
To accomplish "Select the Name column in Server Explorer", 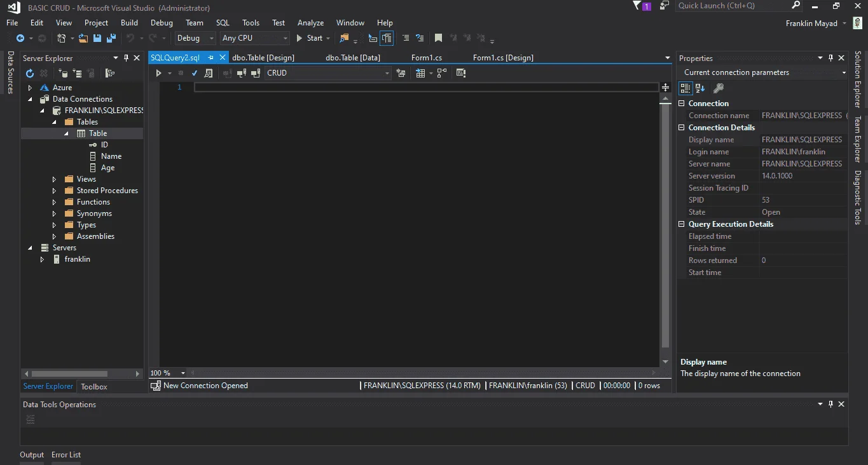I will tap(111, 156).
